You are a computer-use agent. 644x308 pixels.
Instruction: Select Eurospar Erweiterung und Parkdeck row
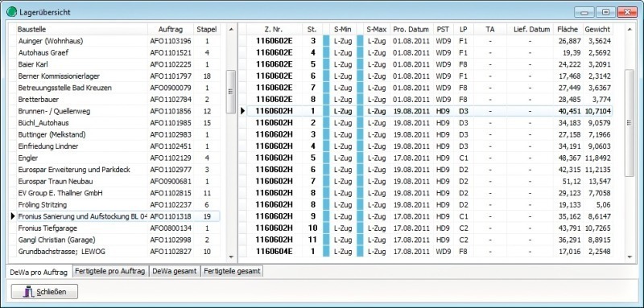tap(118, 170)
